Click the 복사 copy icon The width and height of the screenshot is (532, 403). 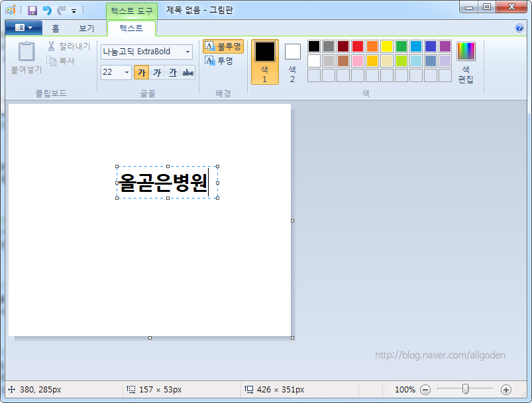coord(52,61)
